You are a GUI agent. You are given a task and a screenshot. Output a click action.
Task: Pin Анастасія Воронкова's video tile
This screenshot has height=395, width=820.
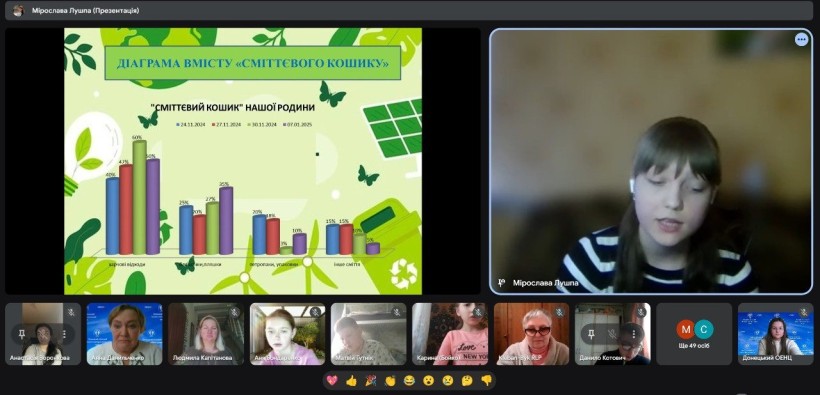pyautogui.click(x=21, y=333)
